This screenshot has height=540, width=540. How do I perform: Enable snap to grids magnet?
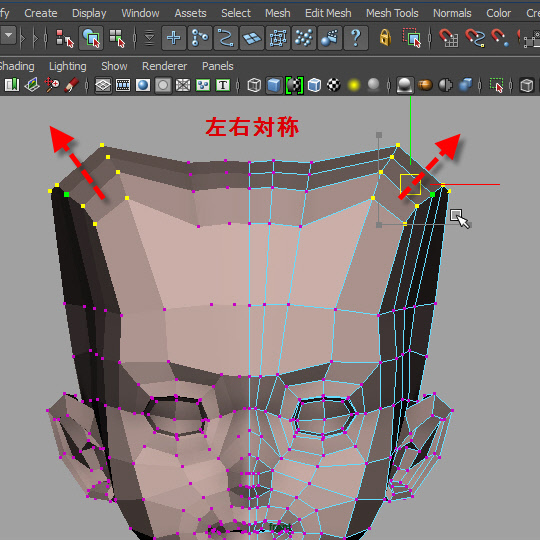point(448,38)
